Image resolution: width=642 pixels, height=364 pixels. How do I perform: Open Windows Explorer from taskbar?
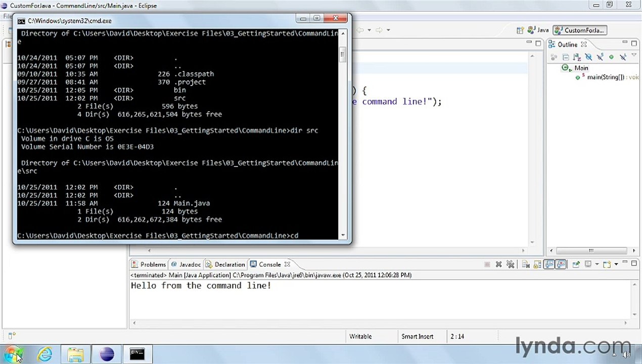coord(75,354)
